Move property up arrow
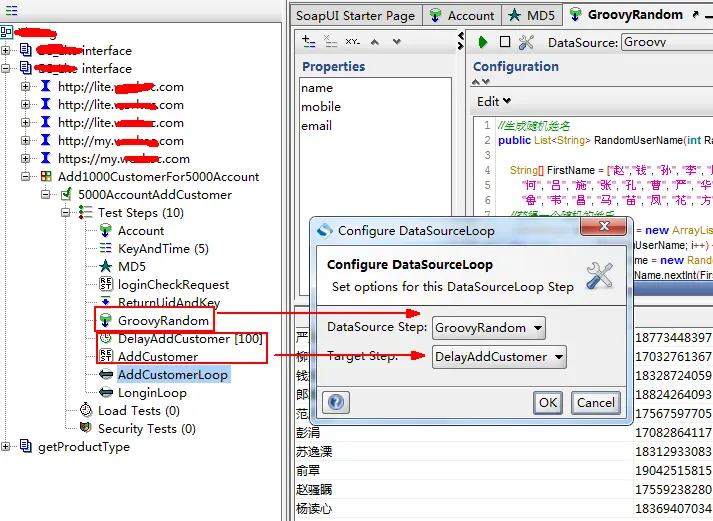 click(x=375, y=42)
